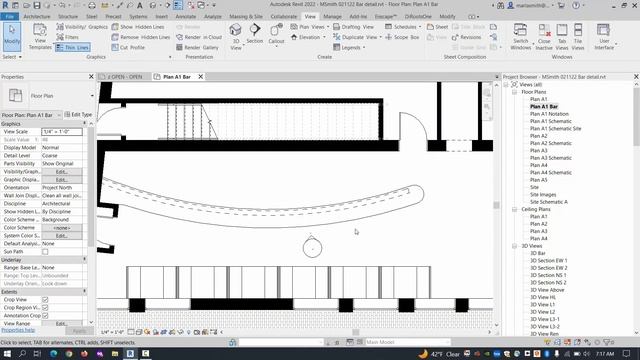
Task: Click View Scale value field
Action: pos(62,131)
